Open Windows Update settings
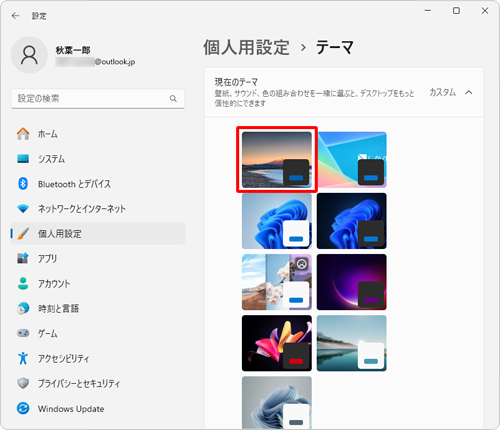500x430 pixels. pyautogui.click(x=98, y=408)
